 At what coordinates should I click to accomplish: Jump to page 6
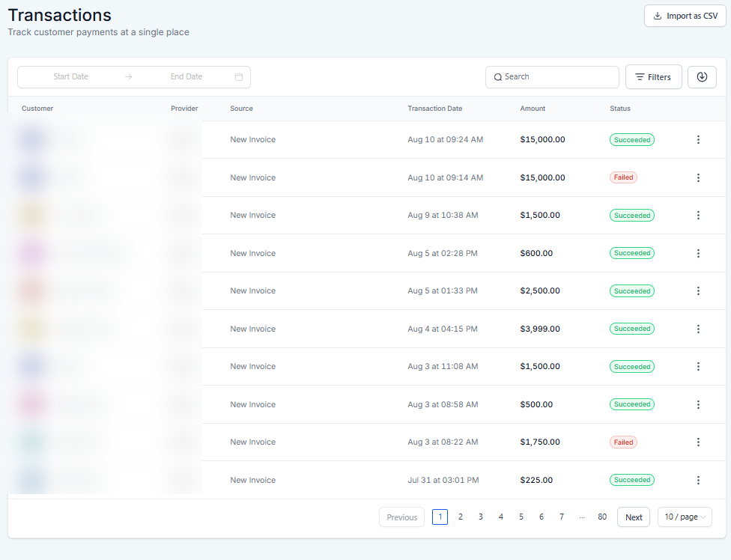pos(541,517)
